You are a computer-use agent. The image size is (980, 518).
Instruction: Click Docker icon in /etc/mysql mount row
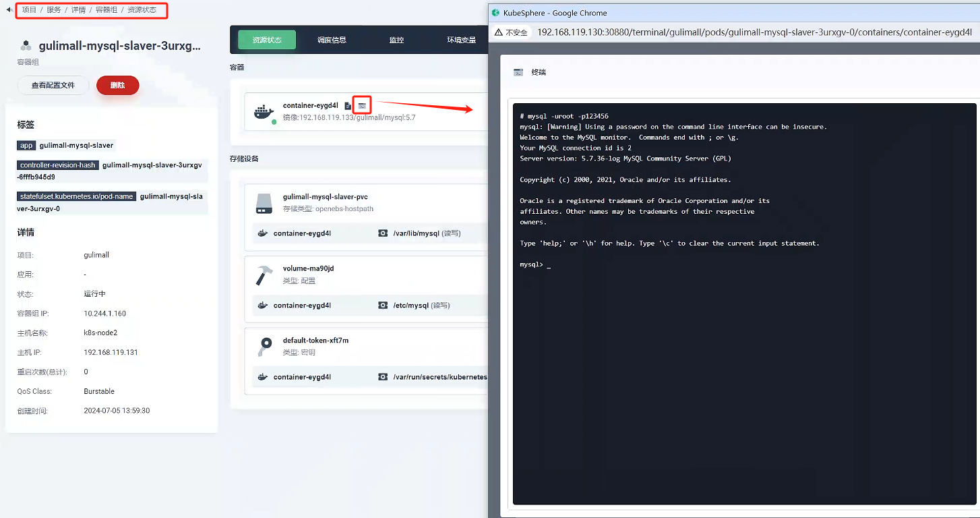tap(263, 306)
